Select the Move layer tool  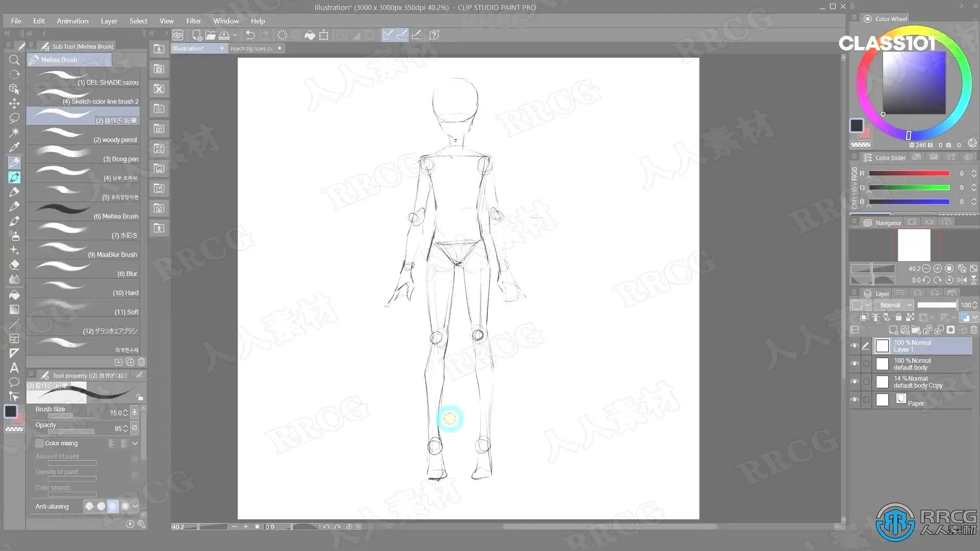coord(14,104)
